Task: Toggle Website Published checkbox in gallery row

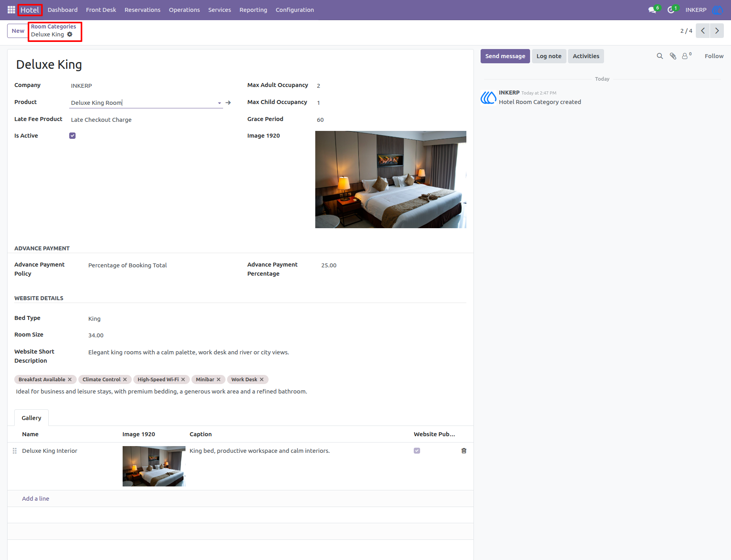Action: click(417, 451)
